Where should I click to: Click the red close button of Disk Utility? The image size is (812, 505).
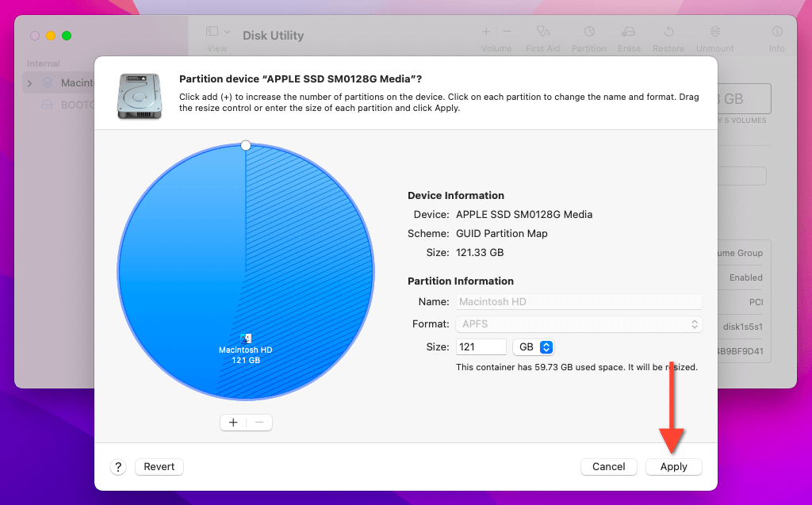click(35, 36)
